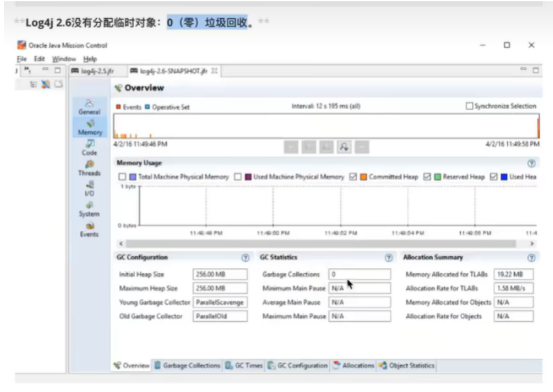The image size is (553, 392).
Task: Open the Help menu
Action: pyautogui.click(x=90, y=59)
